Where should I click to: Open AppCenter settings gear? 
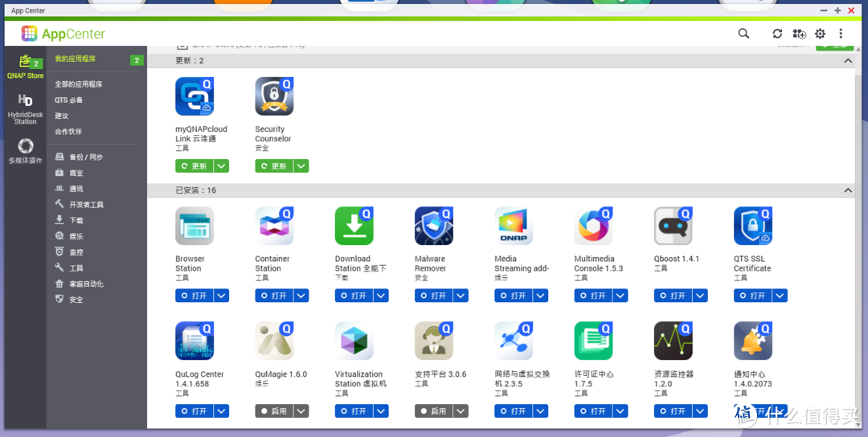820,34
